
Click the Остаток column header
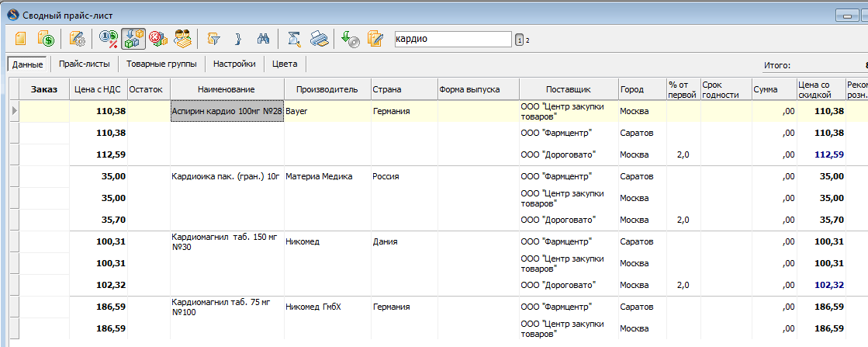coord(149,89)
